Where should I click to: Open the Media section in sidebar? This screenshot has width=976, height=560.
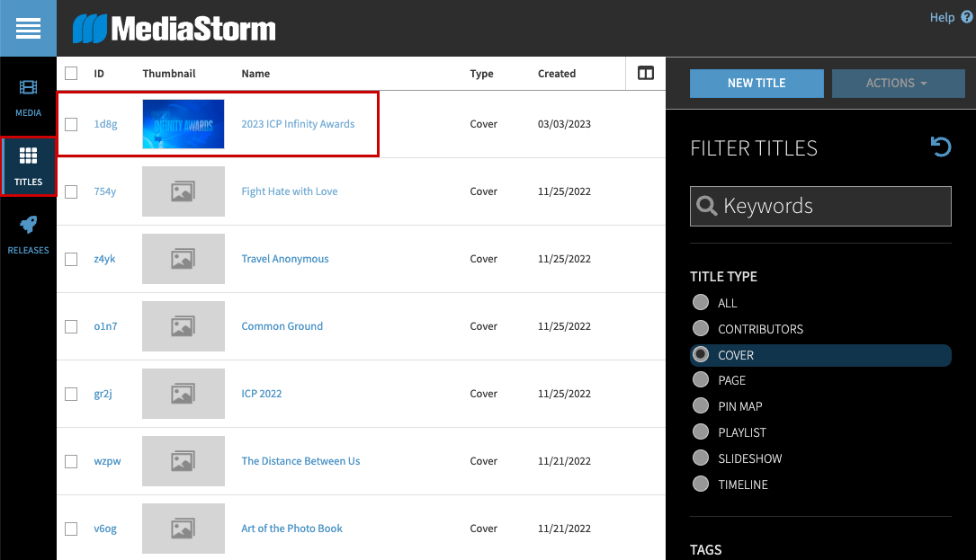(x=28, y=97)
